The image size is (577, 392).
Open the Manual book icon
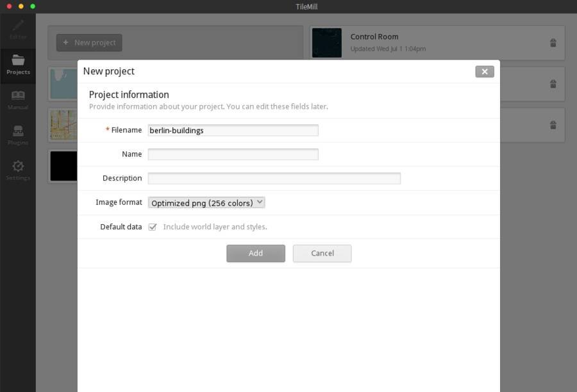18,96
